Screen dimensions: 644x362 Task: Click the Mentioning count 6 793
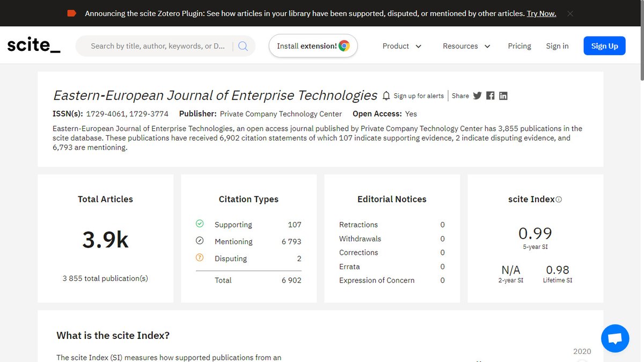[291, 242]
